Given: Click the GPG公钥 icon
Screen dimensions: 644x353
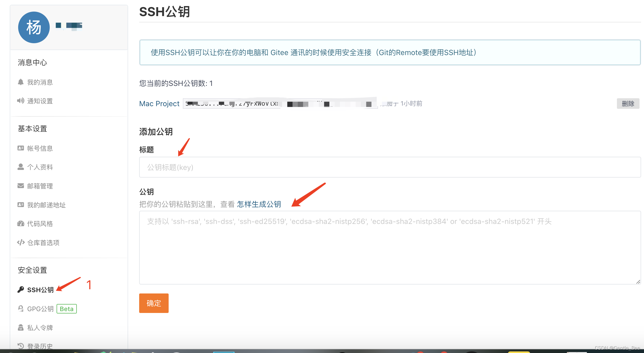Looking at the screenshot, I should pyautogui.click(x=21, y=309).
